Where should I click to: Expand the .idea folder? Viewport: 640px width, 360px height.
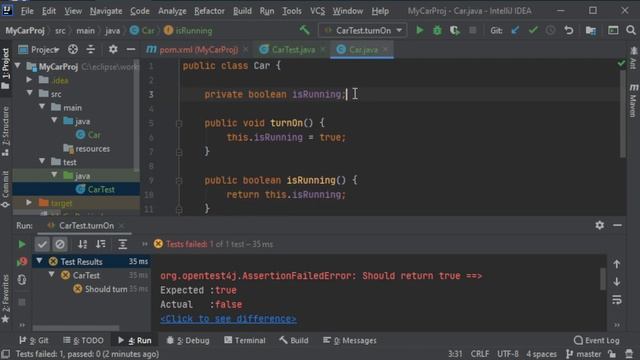29,80
